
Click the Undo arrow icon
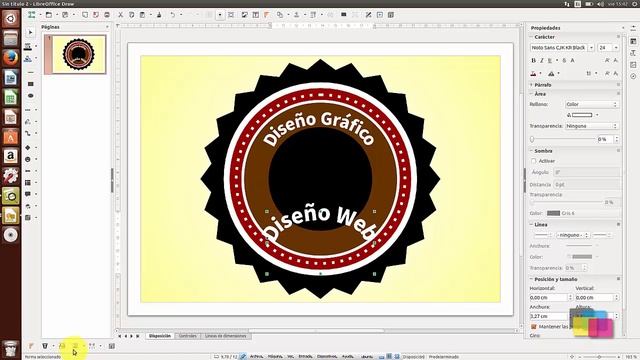point(173,15)
